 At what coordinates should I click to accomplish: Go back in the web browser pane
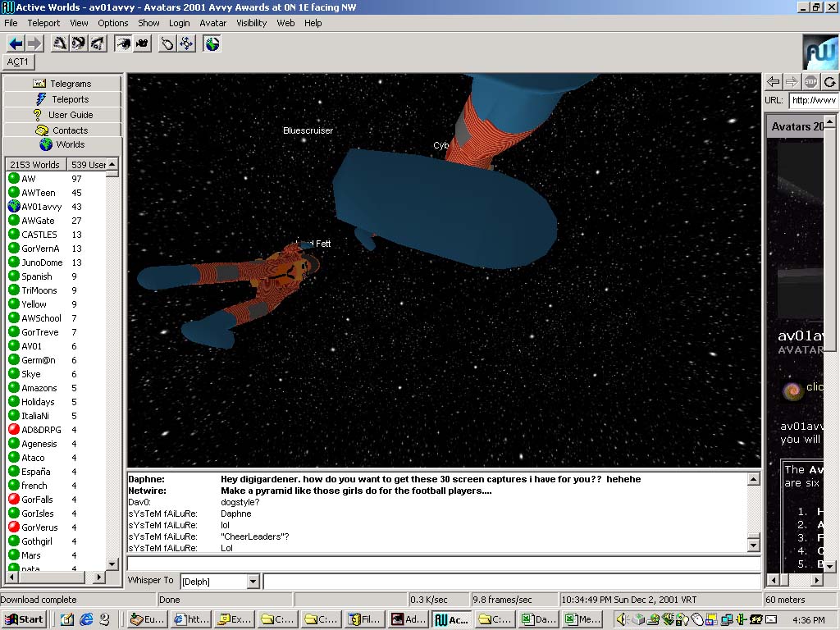pyautogui.click(x=773, y=81)
